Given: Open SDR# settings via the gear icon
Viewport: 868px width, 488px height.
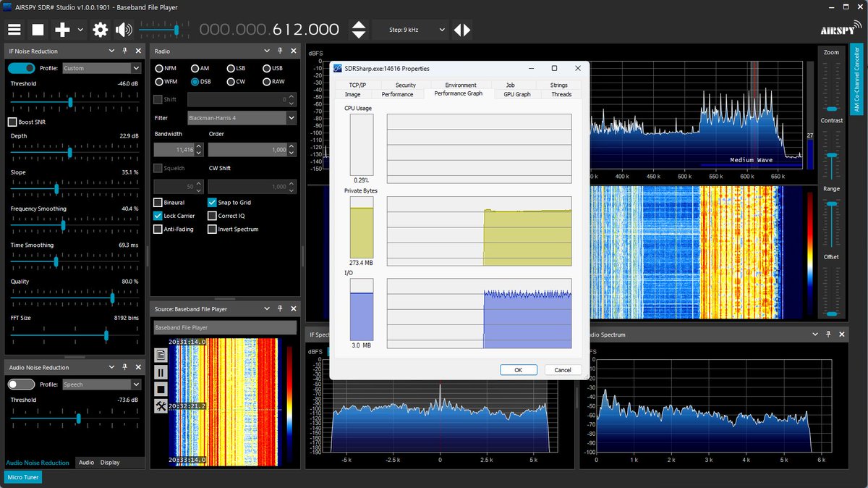Looking at the screenshot, I should pos(100,29).
